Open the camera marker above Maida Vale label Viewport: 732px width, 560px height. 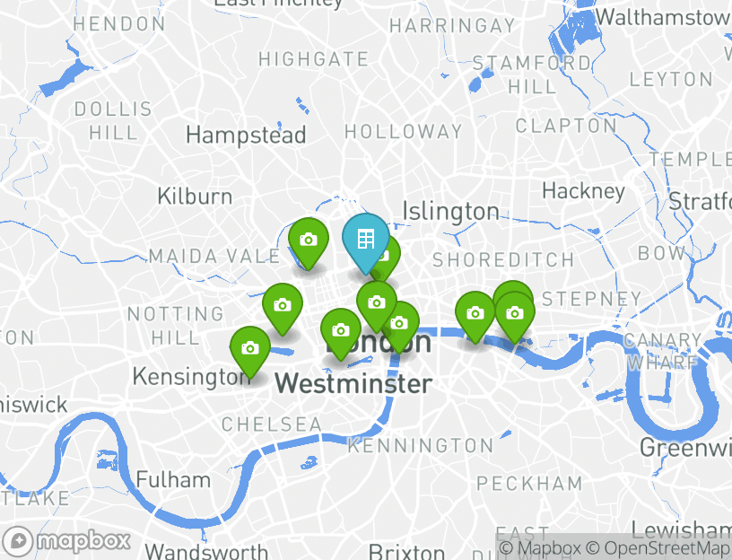coord(308,240)
